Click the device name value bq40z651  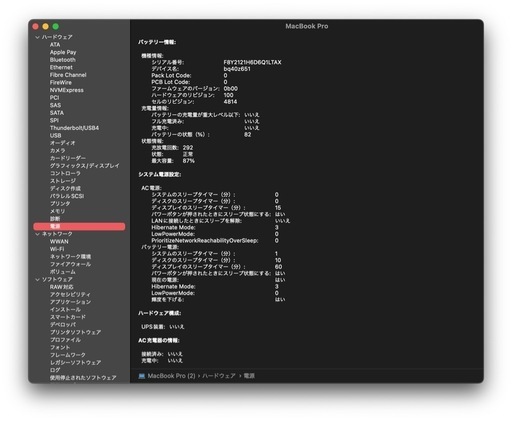click(x=237, y=69)
